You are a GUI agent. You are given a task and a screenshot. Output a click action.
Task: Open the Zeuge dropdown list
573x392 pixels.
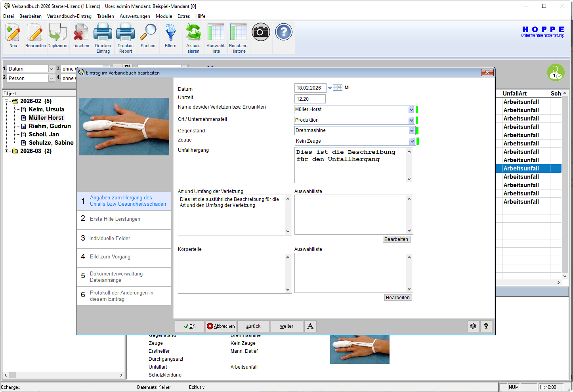[x=412, y=141]
